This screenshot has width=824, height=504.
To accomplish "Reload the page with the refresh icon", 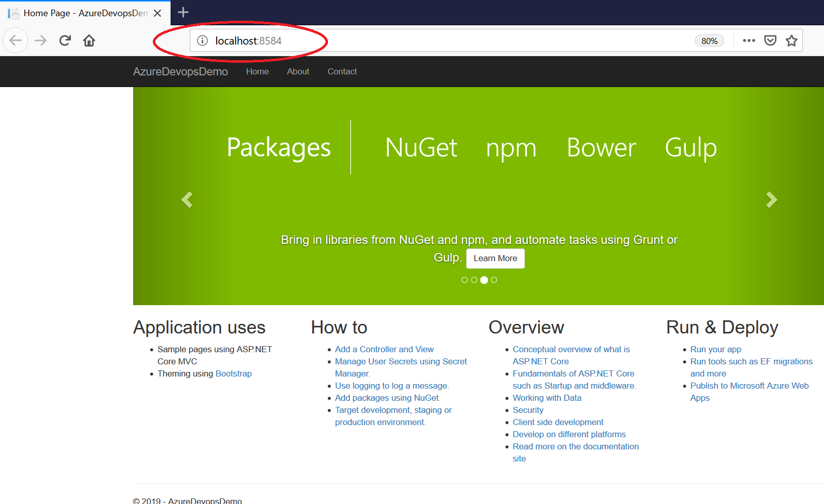I will (x=65, y=40).
